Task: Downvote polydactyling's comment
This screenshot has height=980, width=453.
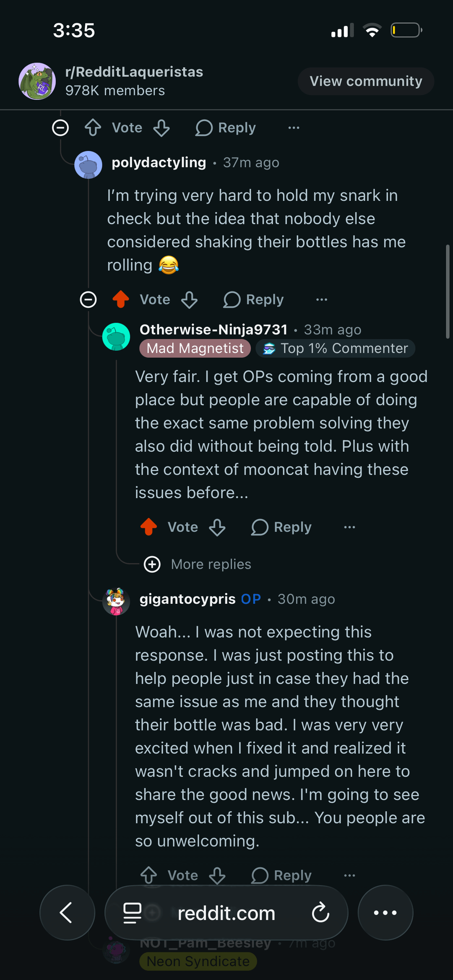Action: (190, 300)
